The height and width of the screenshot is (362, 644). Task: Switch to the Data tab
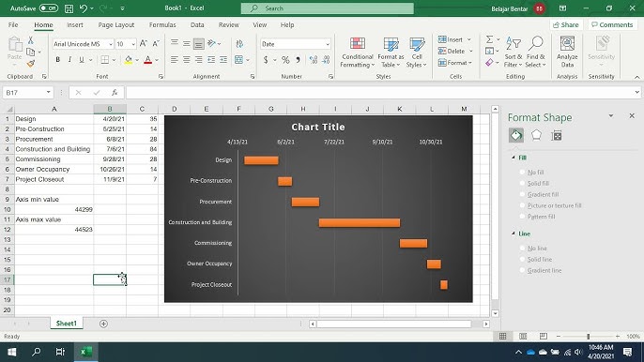click(197, 25)
